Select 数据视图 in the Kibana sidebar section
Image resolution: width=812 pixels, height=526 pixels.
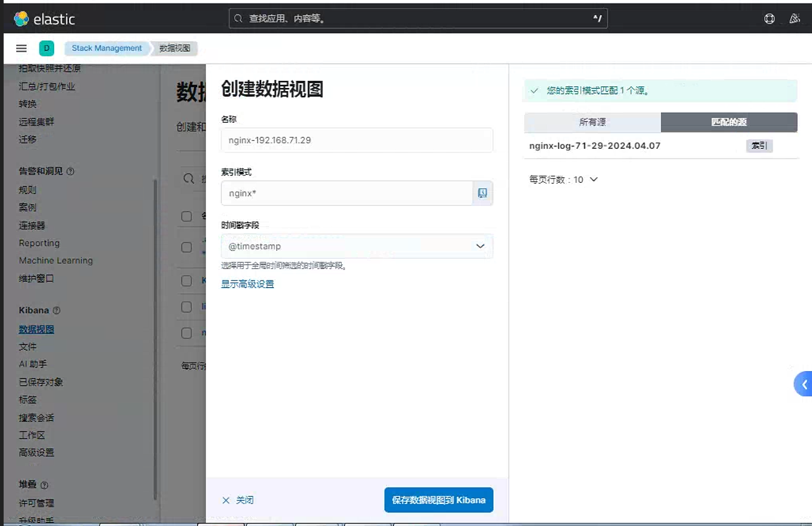point(36,329)
